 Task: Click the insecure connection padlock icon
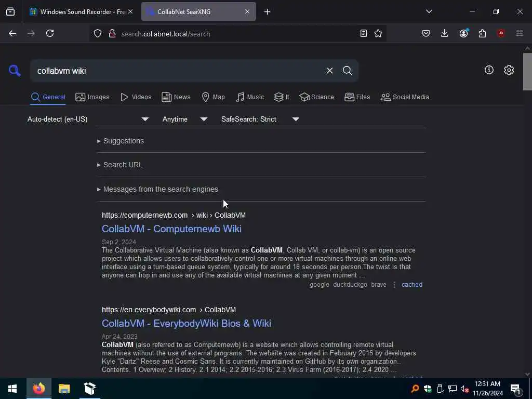pyautogui.click(x=112, y=33)
